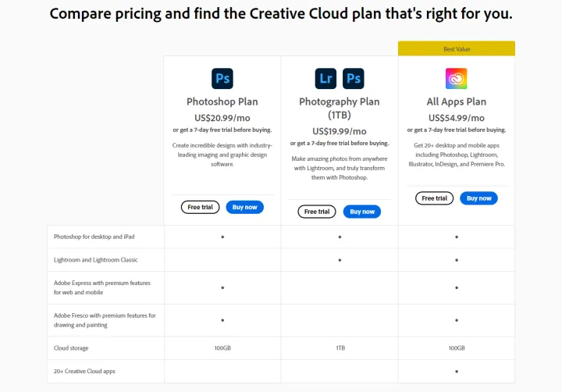
Task: Click the US$54.99/mo price text
Action: click(457, 118)
